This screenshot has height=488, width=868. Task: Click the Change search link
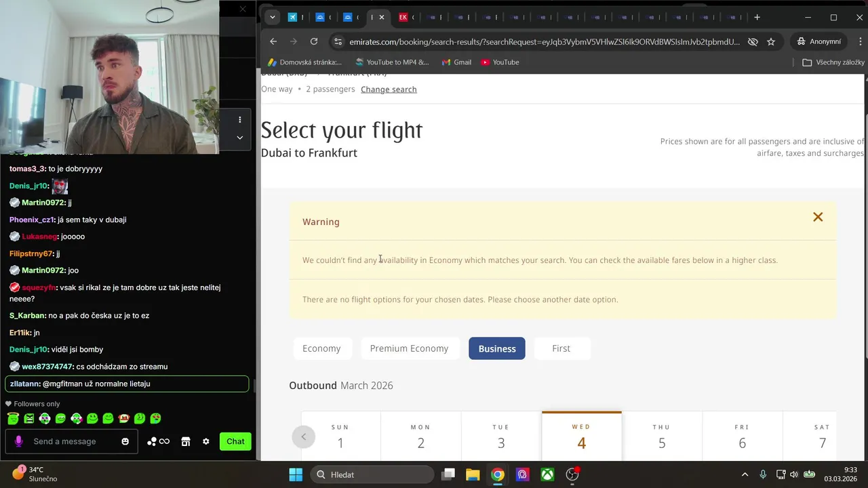point(389,89)
